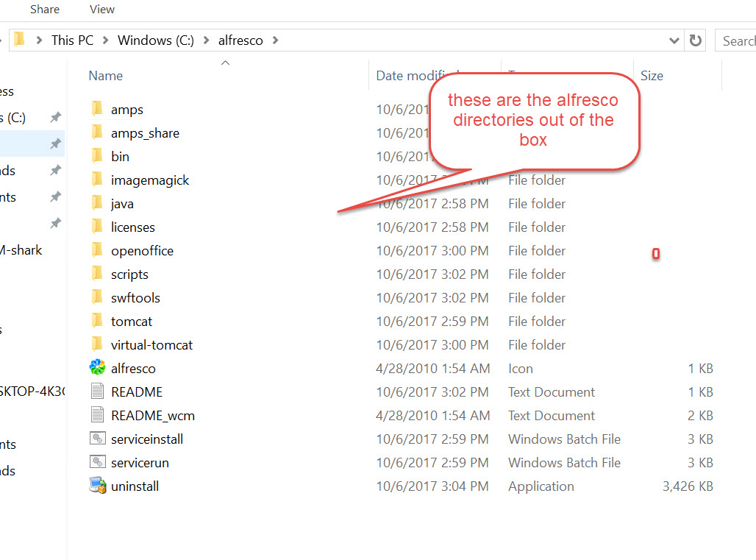Viewport: 756px width, 560px height.
Task: Open the Share ribbon tab
Action: coord(45,10)
